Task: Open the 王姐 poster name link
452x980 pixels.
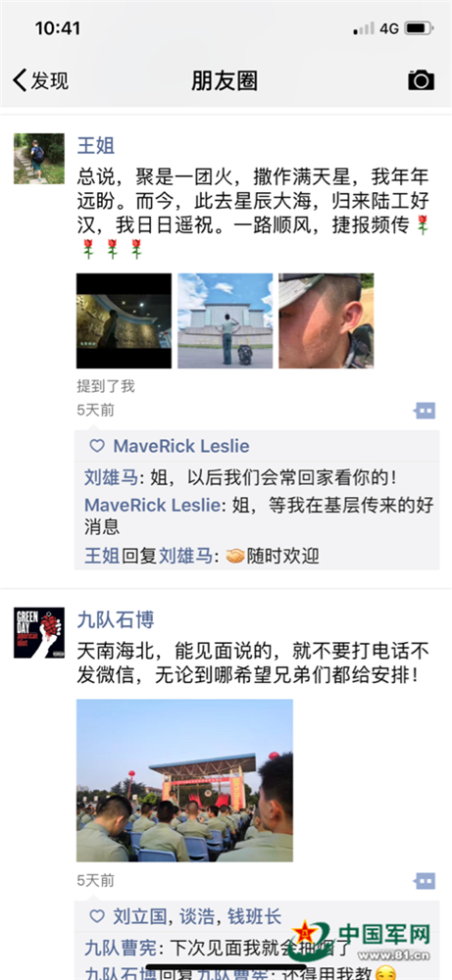Action: 96,146
